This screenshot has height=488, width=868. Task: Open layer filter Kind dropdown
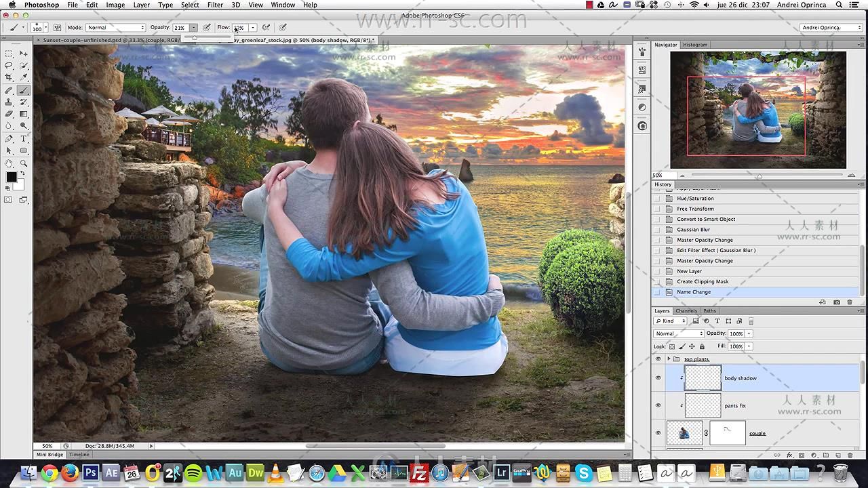click(x=670, y=321)
